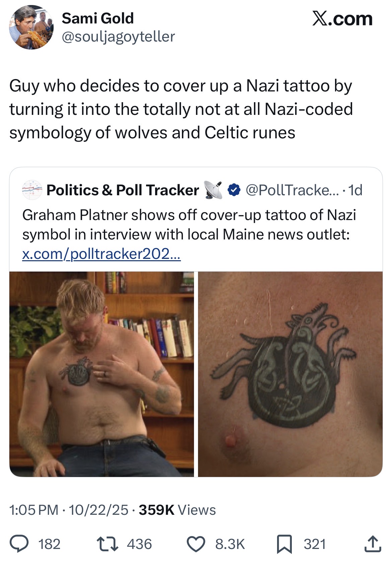
Task: View the shirtless man photo thumbnail
Action: click(x=102, y=374)
